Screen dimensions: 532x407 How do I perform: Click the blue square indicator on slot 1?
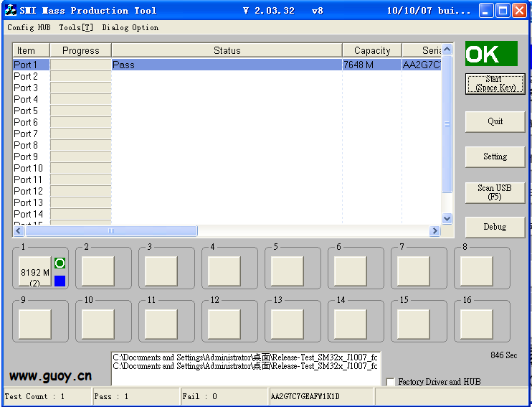click(x=60, y=281)
